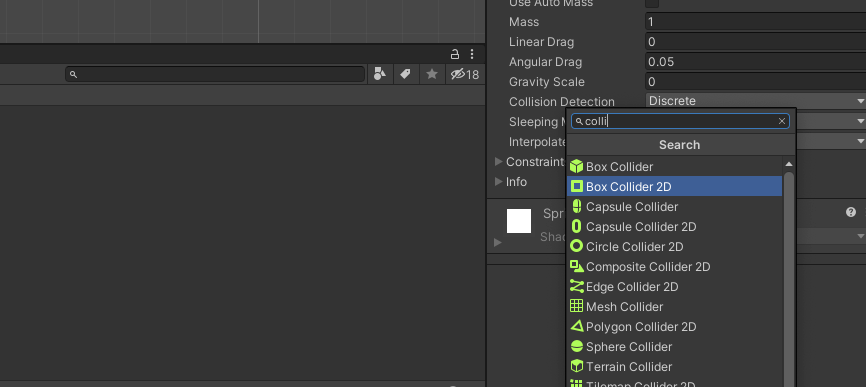The image size is (866, 387).
Task: Open the Shader dropdown arrow
Action: (860, 236)
